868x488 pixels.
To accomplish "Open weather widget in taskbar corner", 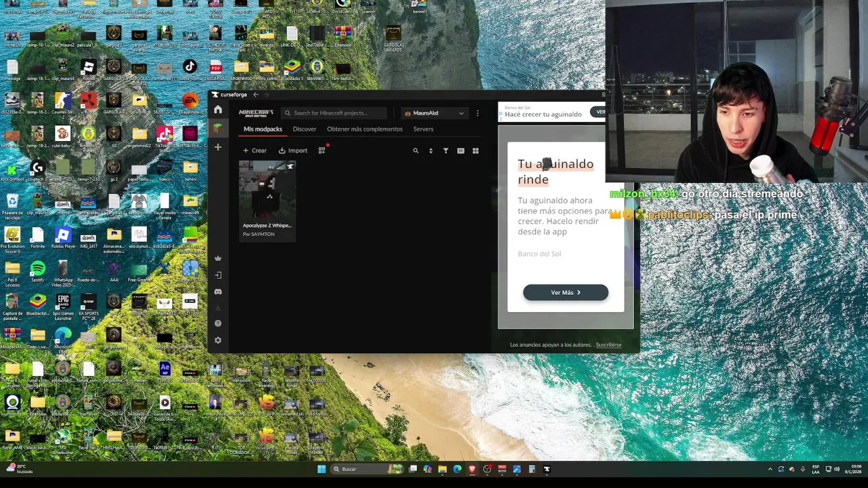I will [x=19, y=469].
